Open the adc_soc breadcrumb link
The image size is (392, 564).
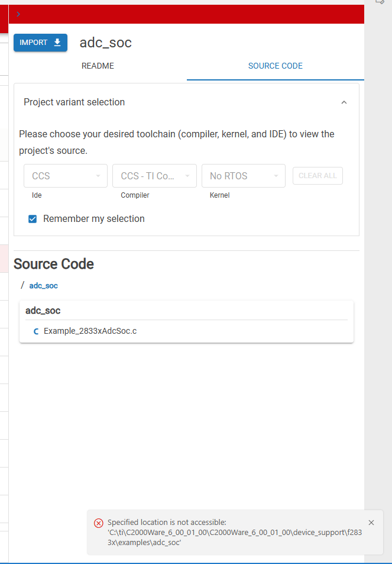pos(44,286)
